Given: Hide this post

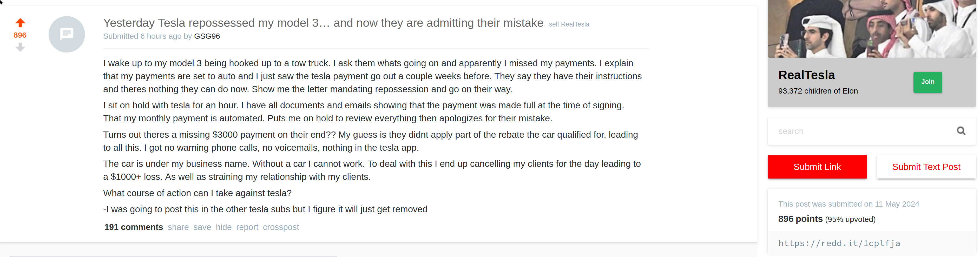Looking at the screenshot, I should point(224,227).
